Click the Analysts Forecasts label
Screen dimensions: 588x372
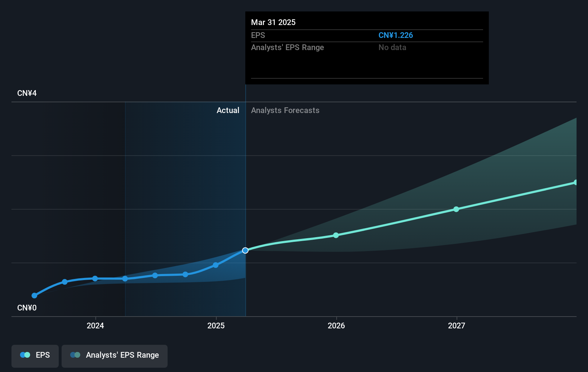[285, 110]
